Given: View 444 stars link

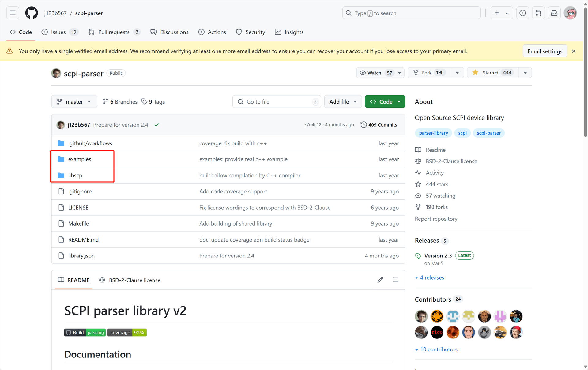Looking at the screenshot, I should [x=432, y=184].
